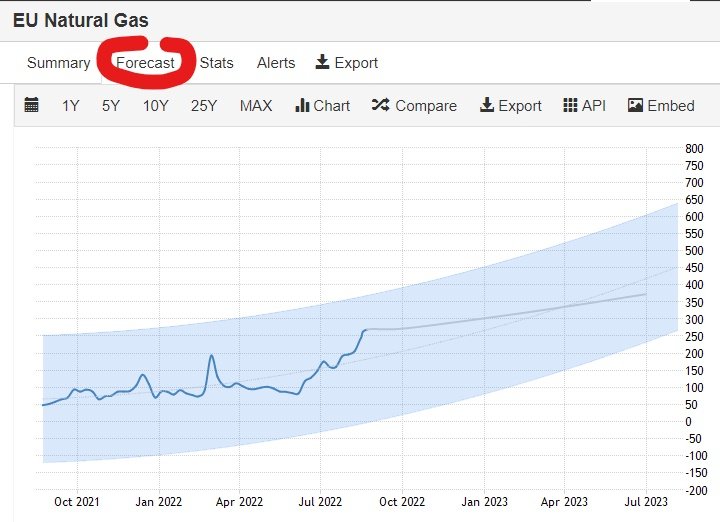Screen dimensions: 720x522
Task: Show the MAX time range
Action: (256, 106)
